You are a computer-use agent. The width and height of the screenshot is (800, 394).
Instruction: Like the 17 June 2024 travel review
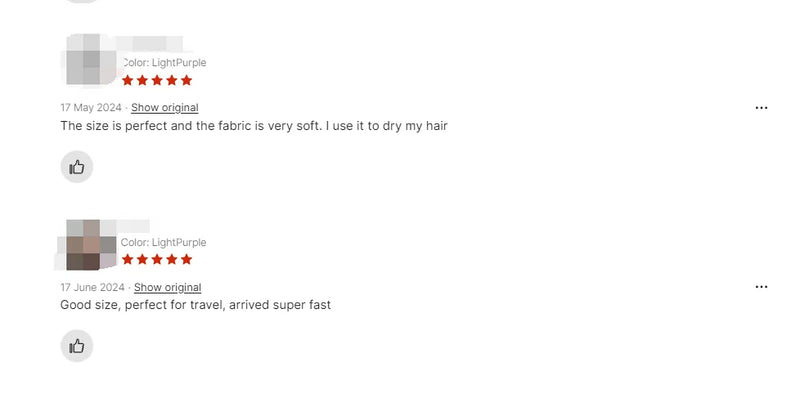(x=77, y=346)
